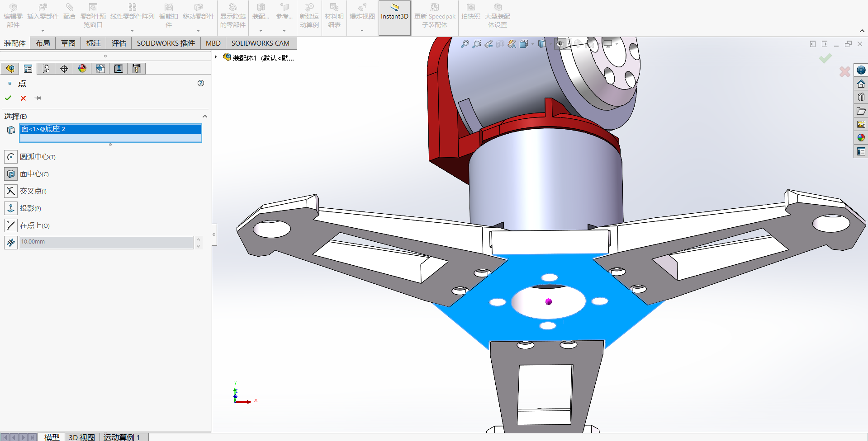
Task: Click 更新 Speedpak 子装配体 tool
Action: [x=435, y=16]
